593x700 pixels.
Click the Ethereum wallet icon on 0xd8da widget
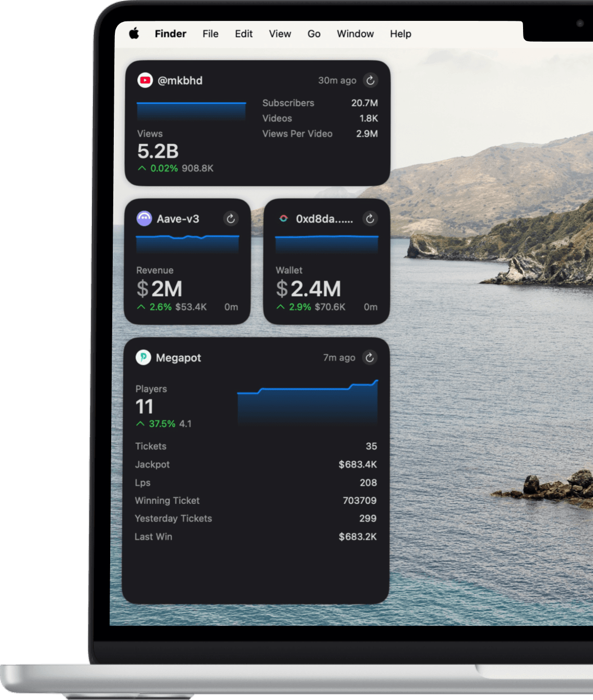tap(284, 219)
